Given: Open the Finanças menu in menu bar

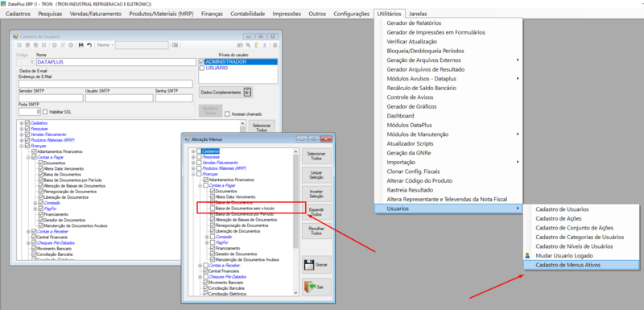Looking at the screenshot, I should (x=212, y=14).
